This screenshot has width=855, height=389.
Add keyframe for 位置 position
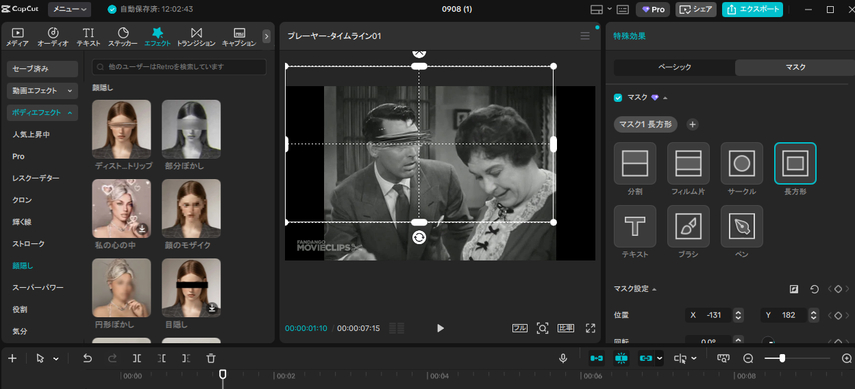(838, 315)
